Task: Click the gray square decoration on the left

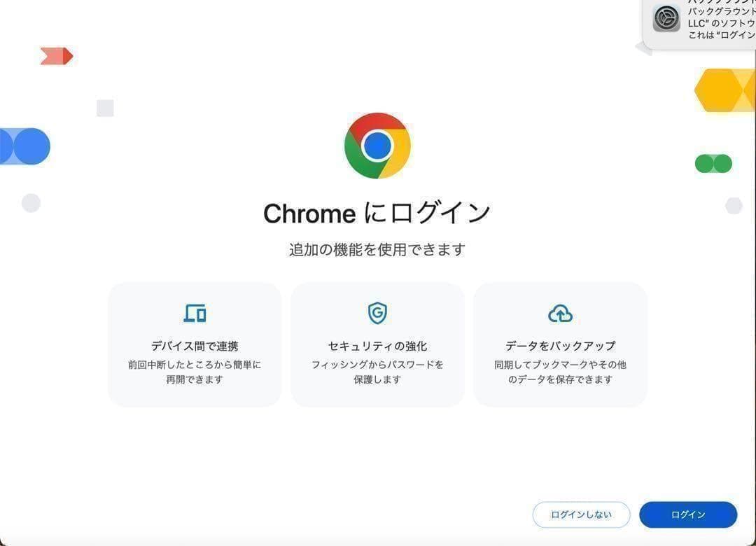Action: pos(106,108)
